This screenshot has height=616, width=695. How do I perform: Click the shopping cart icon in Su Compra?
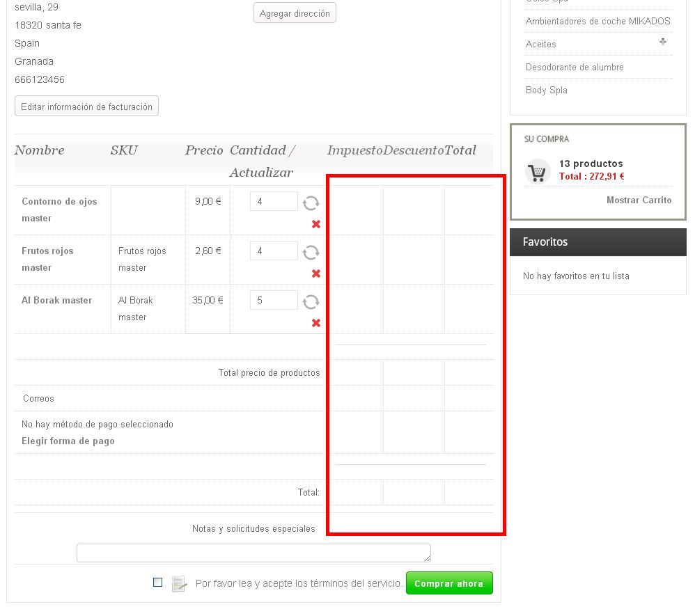coord(537,171)
